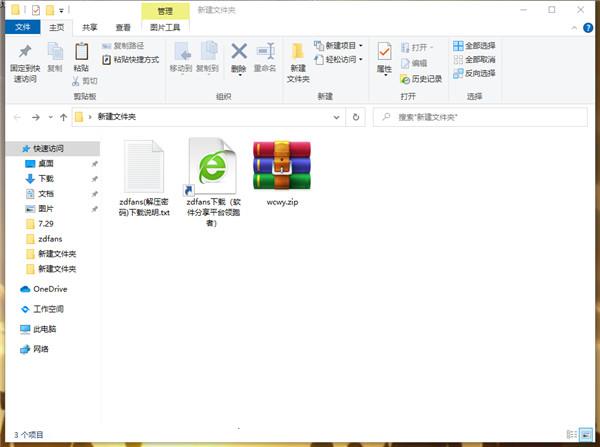Click the Pin to Quick access icon
Image resolution: width=600 pixels, height=447 pixels.
[25, 51]
